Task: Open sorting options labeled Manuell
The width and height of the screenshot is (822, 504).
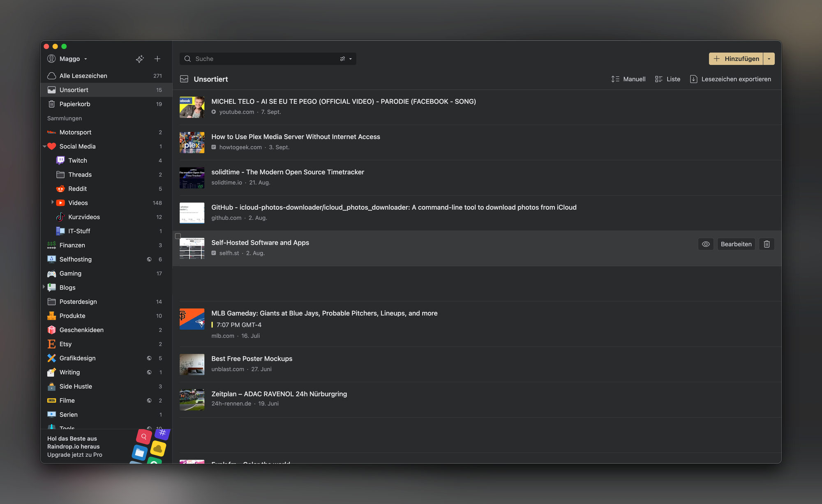Action: click(628, 79)
